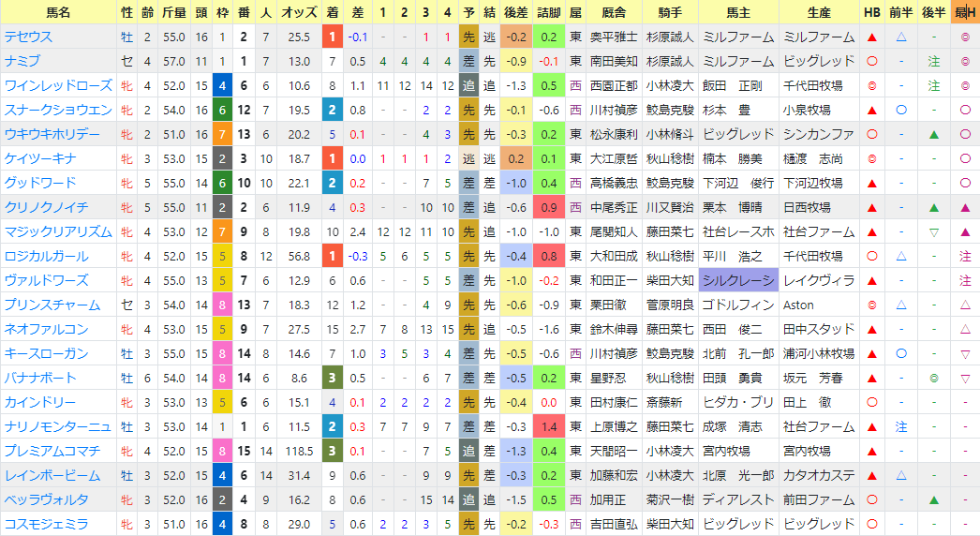Click breeder name レイクヴィラ

click(x=819, y=281)
